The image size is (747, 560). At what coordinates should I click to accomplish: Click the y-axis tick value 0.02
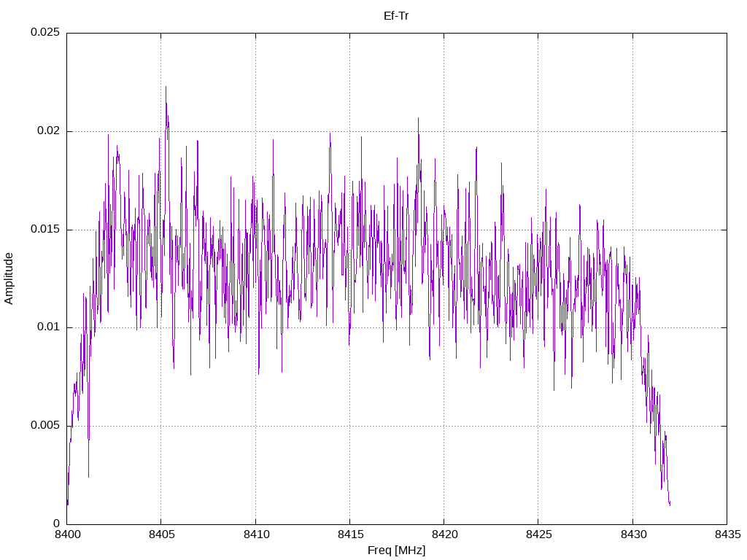pyautogui.click(x=49, y=131)
